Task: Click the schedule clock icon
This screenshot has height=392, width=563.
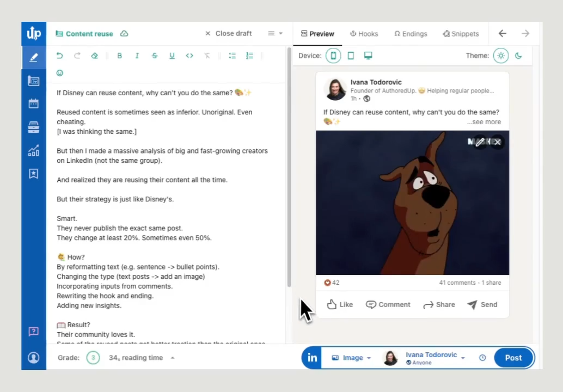Action: click(x=482, y=358)
